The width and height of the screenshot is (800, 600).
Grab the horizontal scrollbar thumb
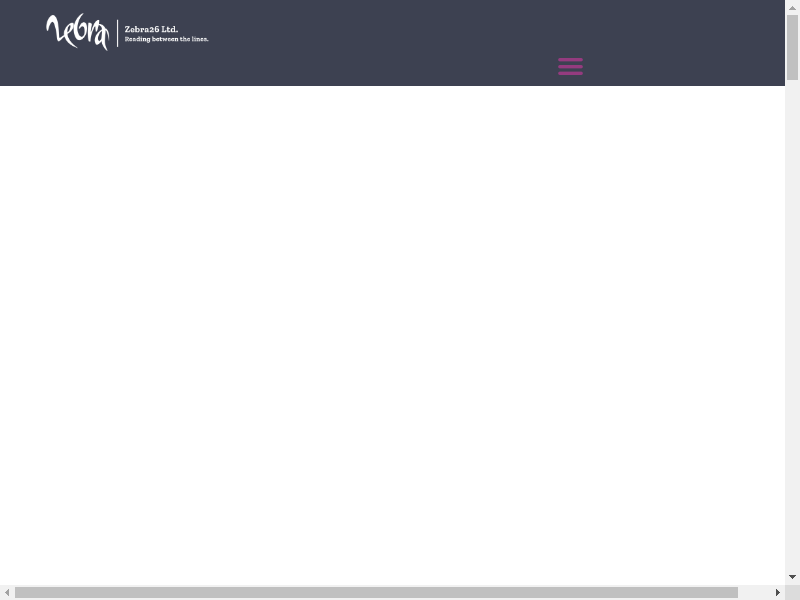click(x=375, y=593)
